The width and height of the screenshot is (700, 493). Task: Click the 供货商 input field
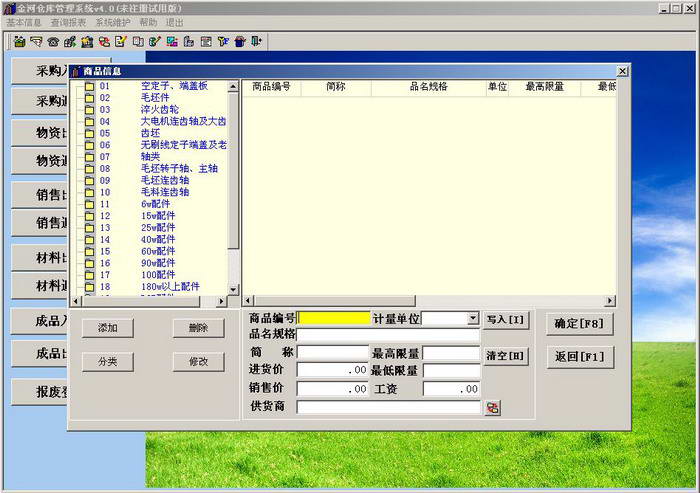click(388, 407)
